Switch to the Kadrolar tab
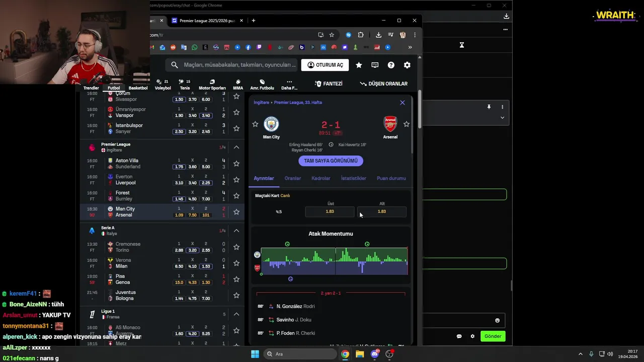The width and height of the screenshot is (644, 362). pyautogui.click(x=320, y=178)
